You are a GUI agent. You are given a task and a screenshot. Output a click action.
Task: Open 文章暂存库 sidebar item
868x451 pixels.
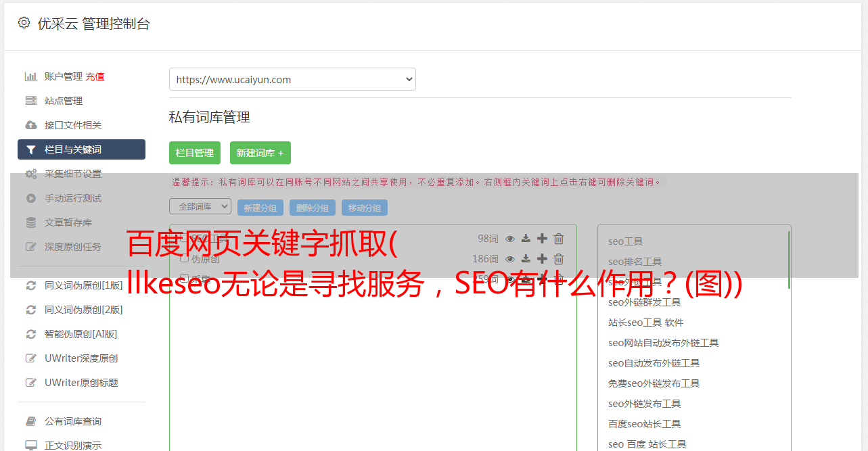[68, 222]
